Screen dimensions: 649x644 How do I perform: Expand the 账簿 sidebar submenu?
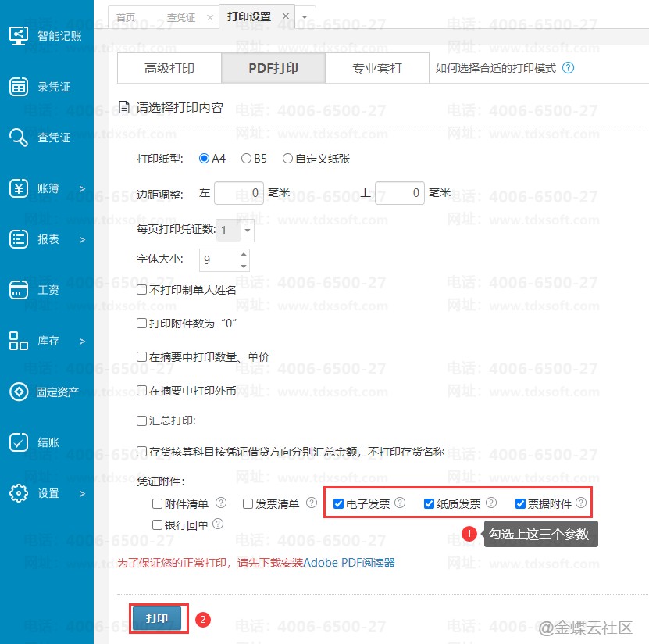pyautogui.click(x=82, y=188)
